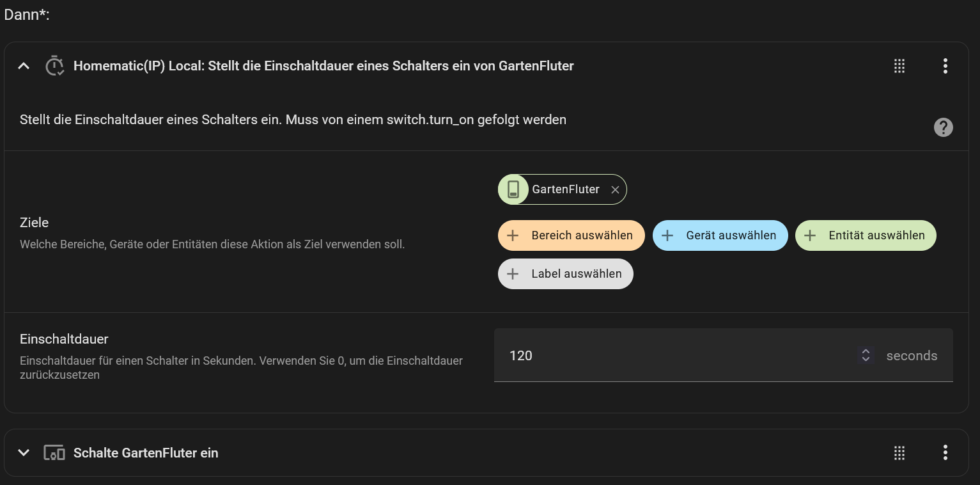Click the drag handle of 'Schalte GartenFluter ein'
The image size is (980, 485).
tap(899, 453)
